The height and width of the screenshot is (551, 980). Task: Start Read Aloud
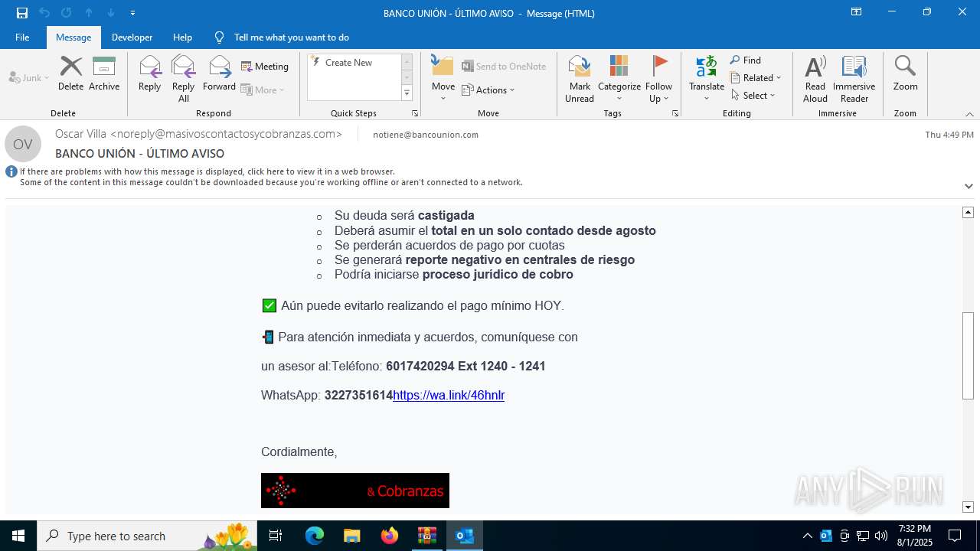click(x=815, y=79)
